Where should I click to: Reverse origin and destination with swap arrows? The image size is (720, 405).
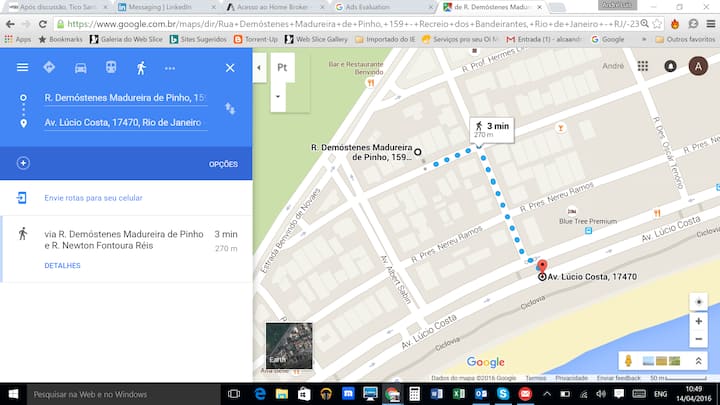pyautogui.click(x=230, y=108)
